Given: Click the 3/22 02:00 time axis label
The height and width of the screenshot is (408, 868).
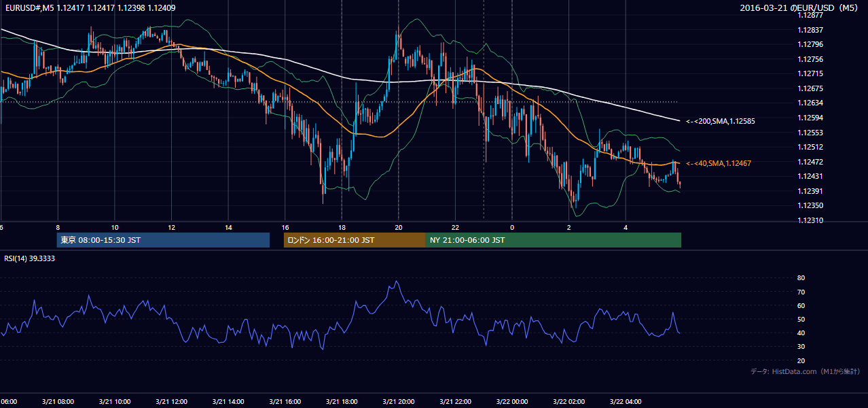Looking at the screenshot, I should tap(568, 402).
